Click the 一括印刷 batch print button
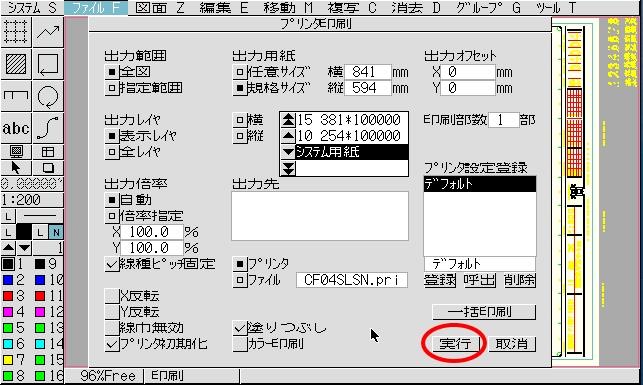643x385 pixels. tap(484, 312)
